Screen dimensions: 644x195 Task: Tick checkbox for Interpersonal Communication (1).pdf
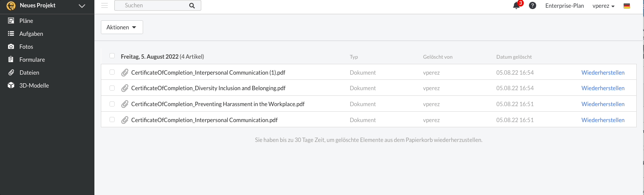(112, 72)
